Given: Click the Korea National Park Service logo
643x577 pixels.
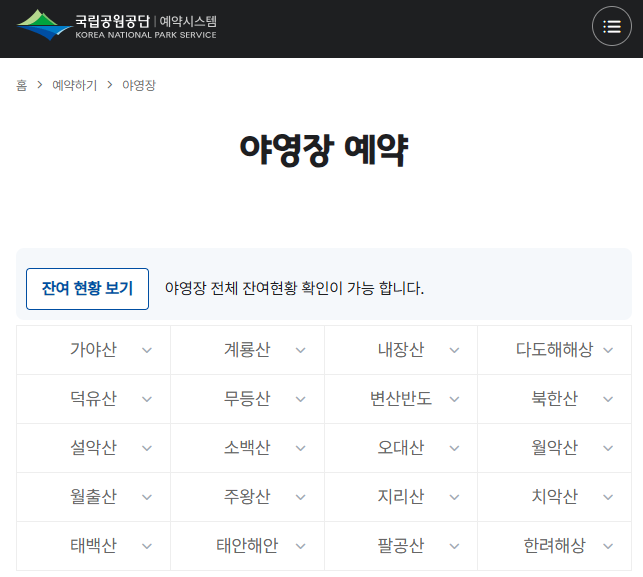Looking at the screenshot, I should [116, 25].
